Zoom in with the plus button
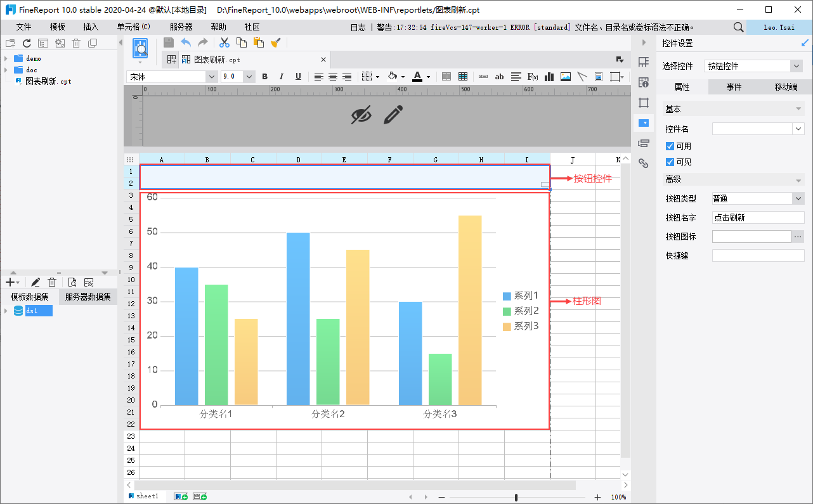The height and width of the screenshot is (504, 813). click(x=597, y=497)
